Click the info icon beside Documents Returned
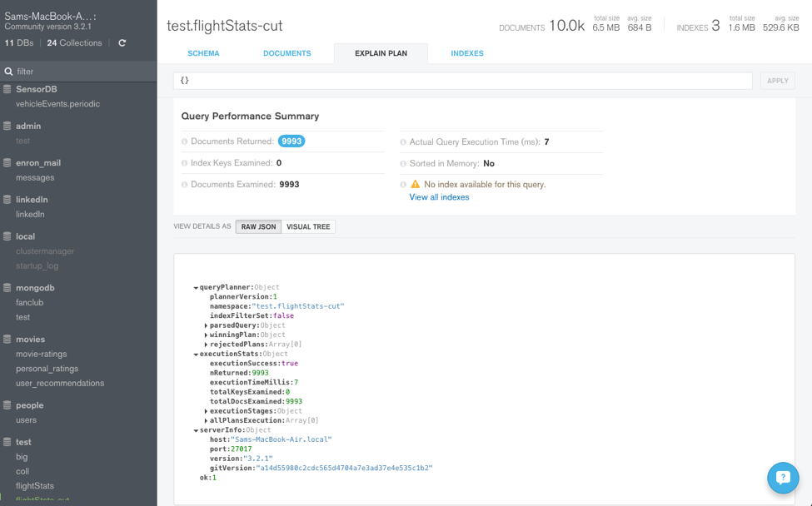Image resolution: width=812 pixels, height=506 pixels. coord(185,141)
